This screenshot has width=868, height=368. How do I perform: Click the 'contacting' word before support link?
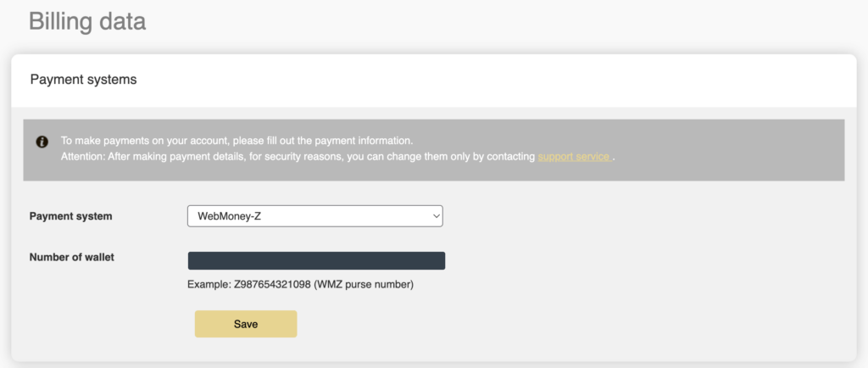pos(509,157)
